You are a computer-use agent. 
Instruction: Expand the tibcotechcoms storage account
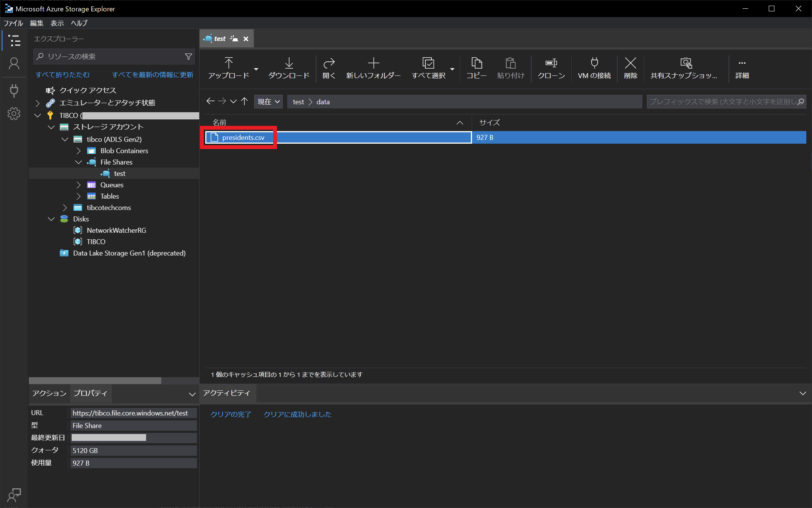[x=65, y=208]
